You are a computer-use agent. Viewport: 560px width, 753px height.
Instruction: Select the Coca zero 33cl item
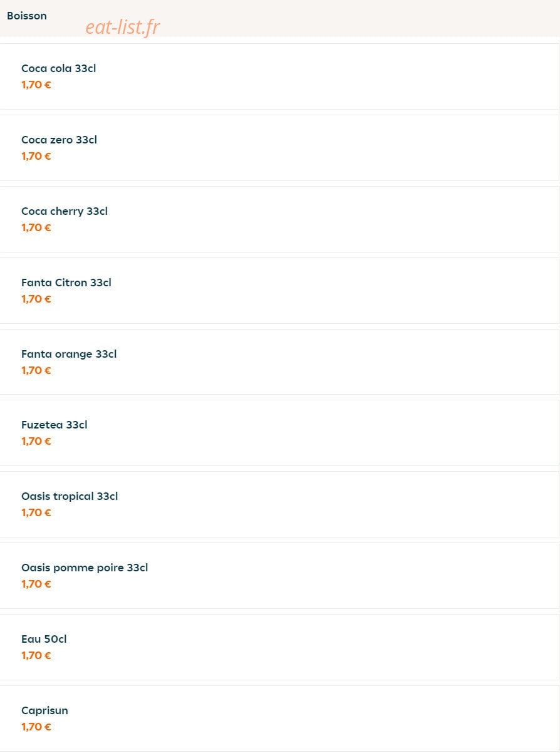click(x=279, y=148)
